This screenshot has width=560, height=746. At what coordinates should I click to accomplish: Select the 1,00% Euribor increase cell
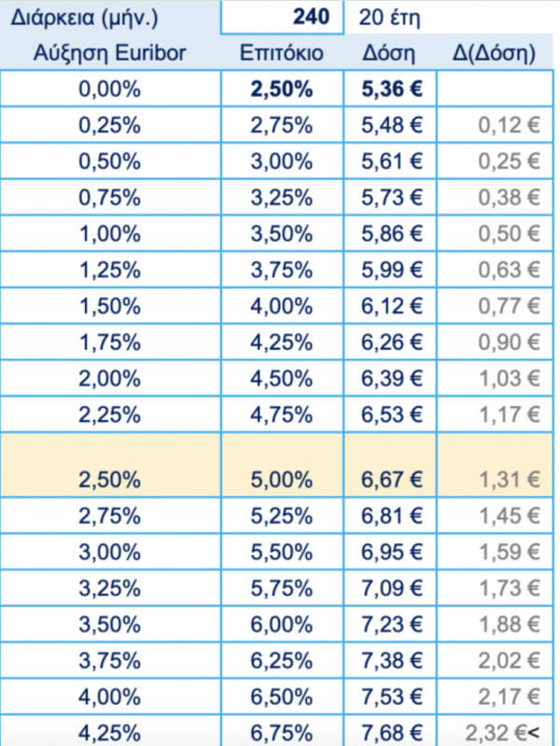pos(110,232)
